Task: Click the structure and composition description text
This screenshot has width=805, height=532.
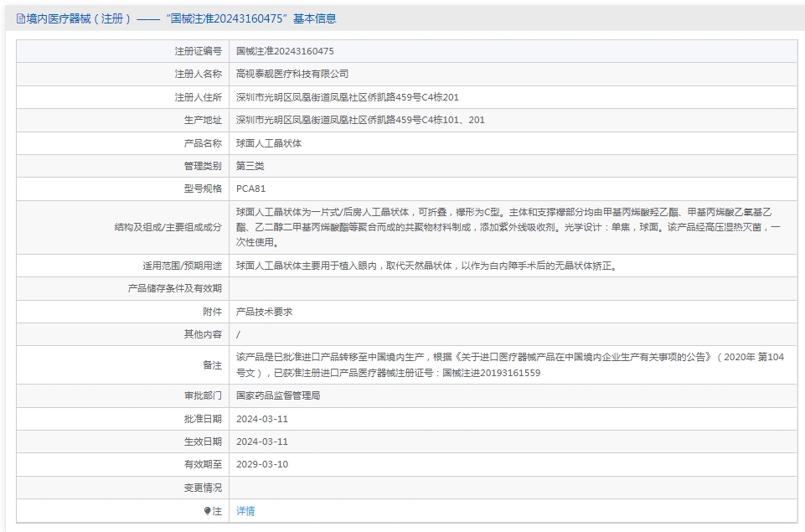Action: (x=508, y=227)
